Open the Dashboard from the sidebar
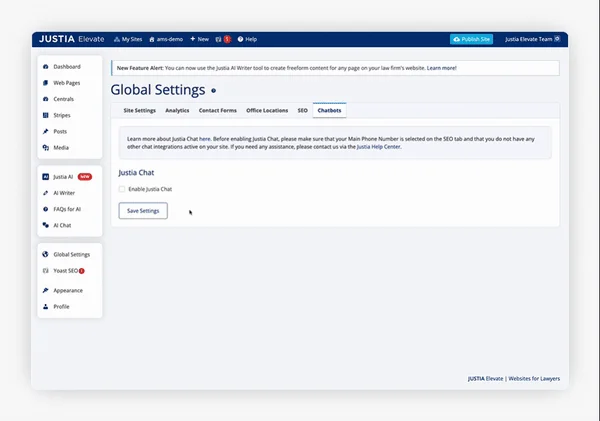 pos(66,67)
